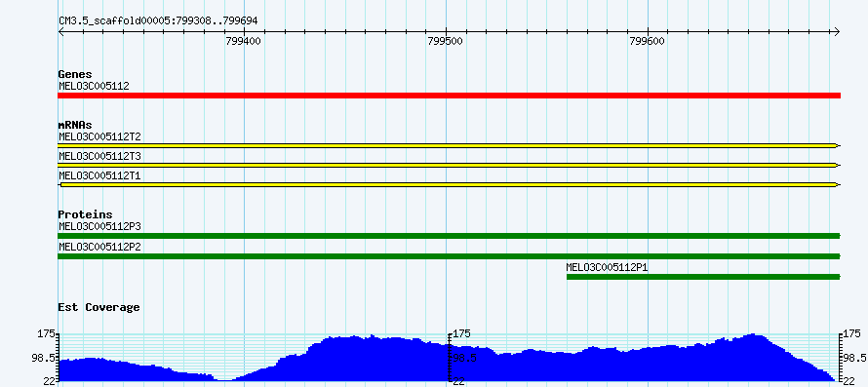This screenshot has width=868, height=387.
Task: Click the Proteins track heading
Action: tap(85, 214)
